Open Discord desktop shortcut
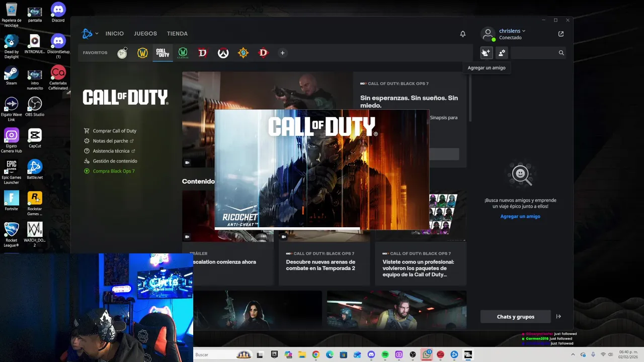The width and height of the screenshot is (644, 362). click(58, 13)
